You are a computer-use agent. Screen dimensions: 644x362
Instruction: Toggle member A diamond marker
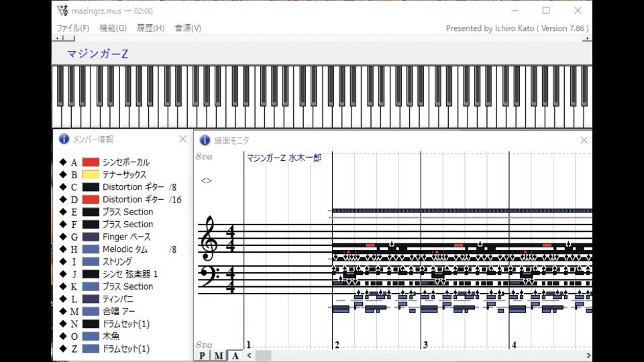[63, 162]
